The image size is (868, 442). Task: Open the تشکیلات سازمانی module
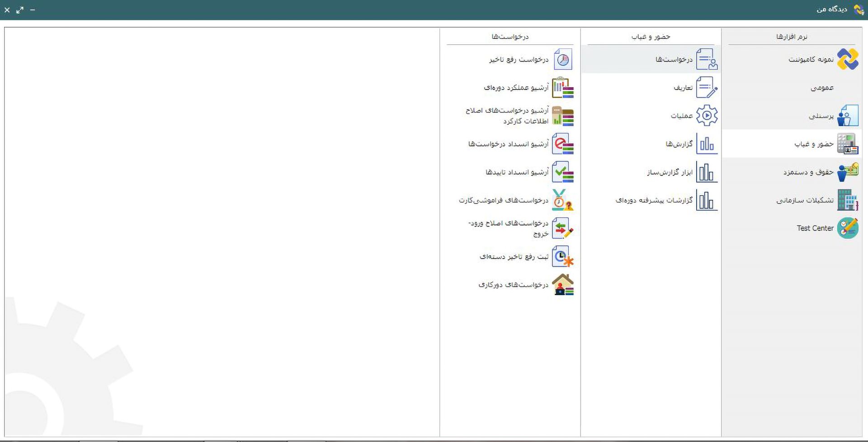click(x=805, y=200)
